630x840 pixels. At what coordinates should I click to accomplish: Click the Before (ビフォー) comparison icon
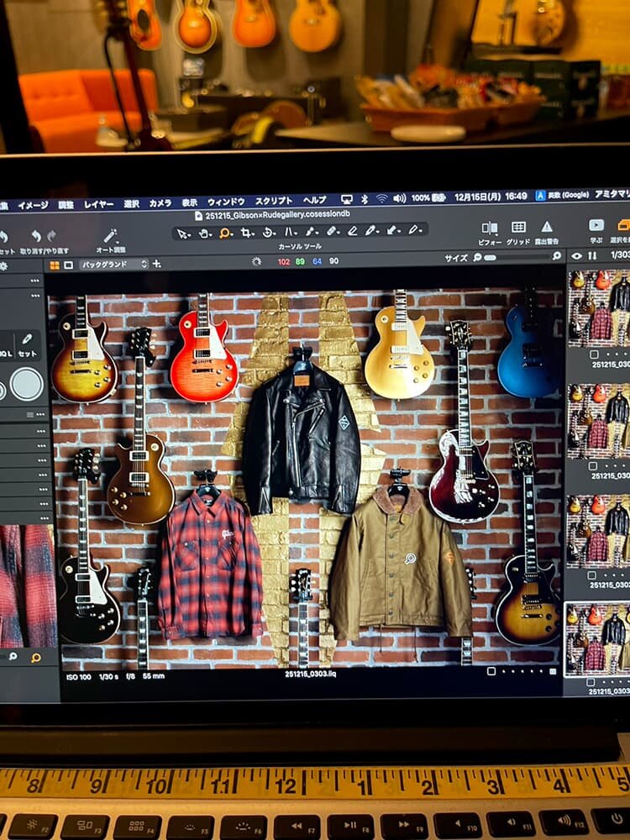(x=490, y=228)
